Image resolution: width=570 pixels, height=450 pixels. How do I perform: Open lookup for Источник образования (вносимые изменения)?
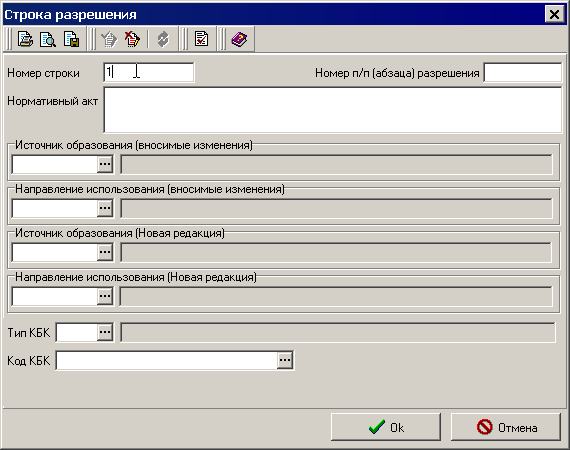tap(105, 164)
